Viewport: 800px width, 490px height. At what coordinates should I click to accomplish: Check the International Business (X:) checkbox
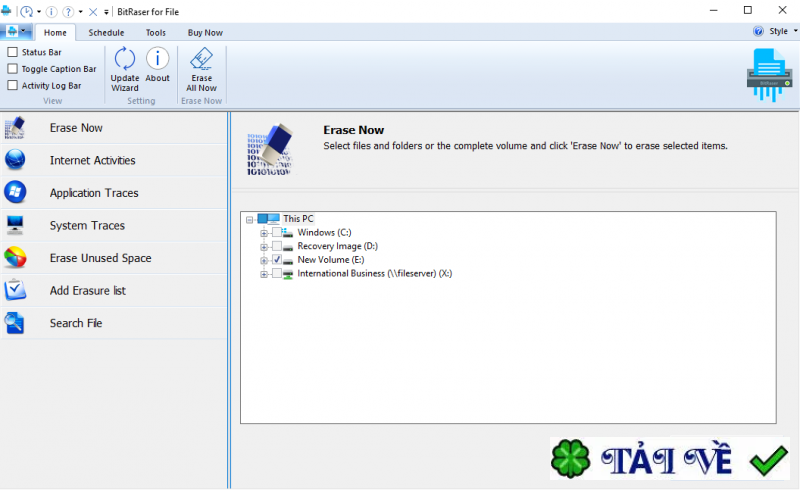coord(277,274)
